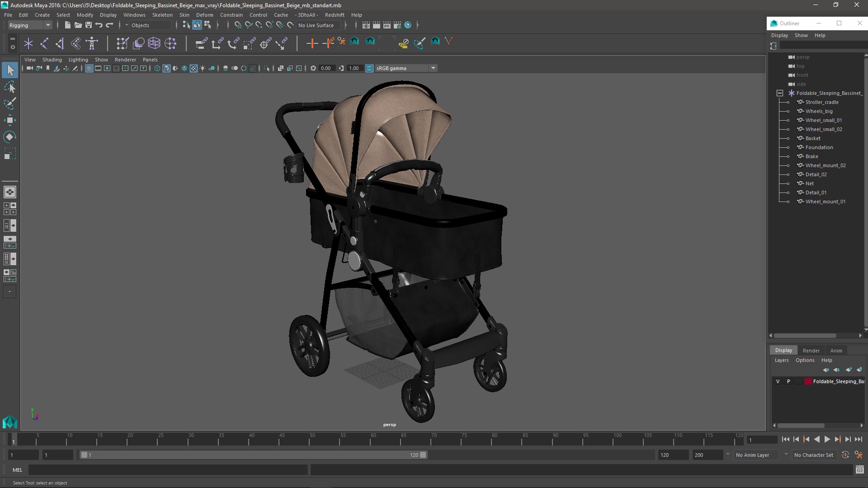Collapse the Foldable_Sleeping_Bassinet group in the Outliner
Image resolution: width=868 pixels, height=488 pixels.
[x=780, y=93]
